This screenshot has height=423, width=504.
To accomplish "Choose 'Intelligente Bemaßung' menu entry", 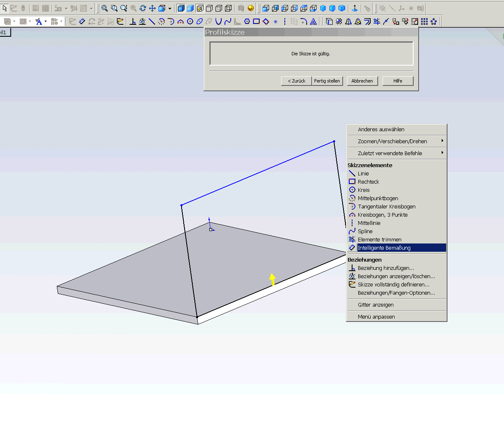I will [x=396, y=248].
